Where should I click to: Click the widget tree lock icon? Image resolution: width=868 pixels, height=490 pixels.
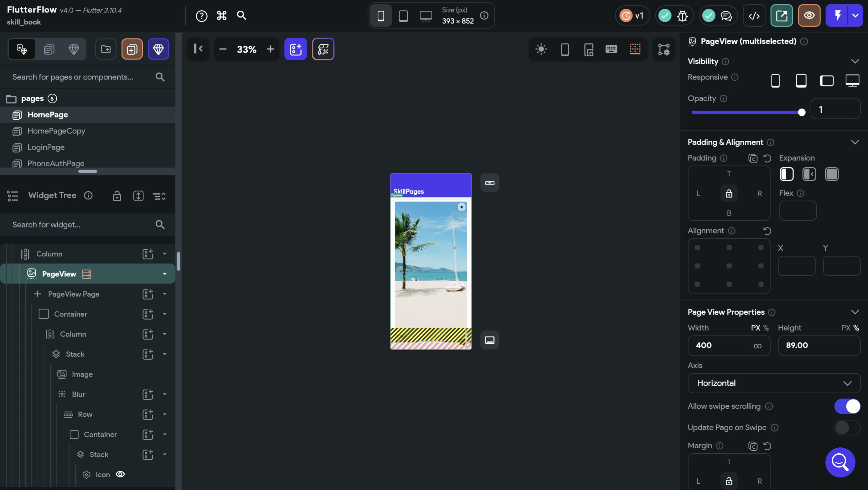(116, 195)
